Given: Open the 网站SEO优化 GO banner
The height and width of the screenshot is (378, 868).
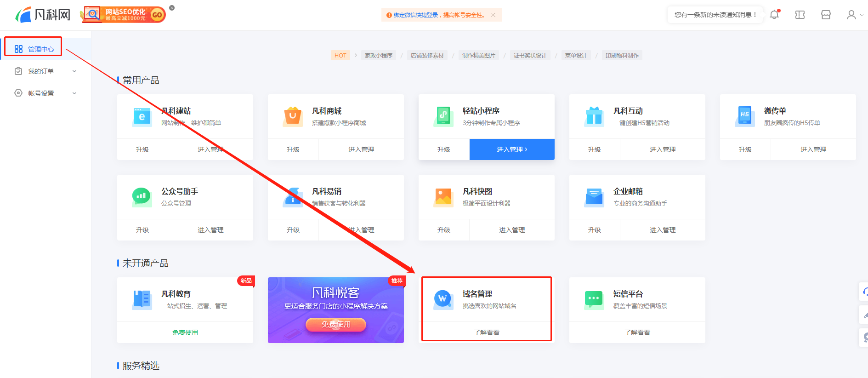Looking at the screenshot, I should pos(123,15).
